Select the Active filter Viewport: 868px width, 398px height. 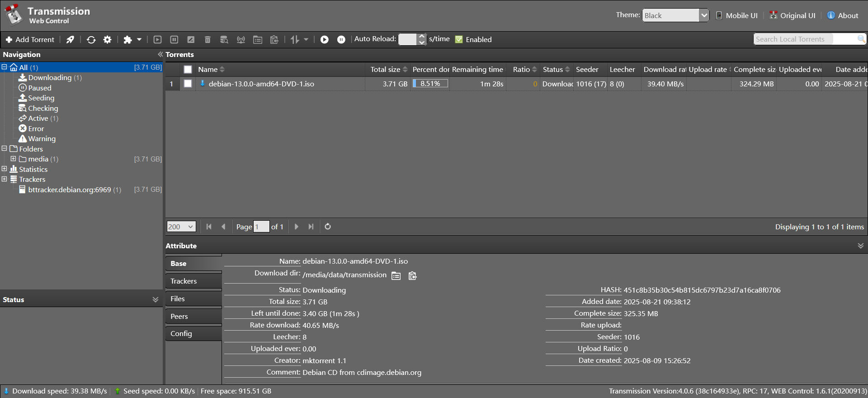(38, 118)
